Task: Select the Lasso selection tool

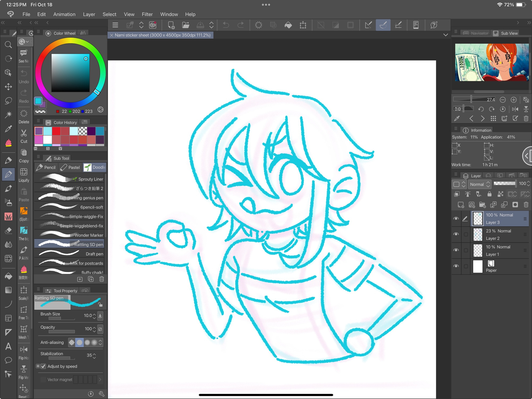Action: pyautogui.click(x=8, y=101)
